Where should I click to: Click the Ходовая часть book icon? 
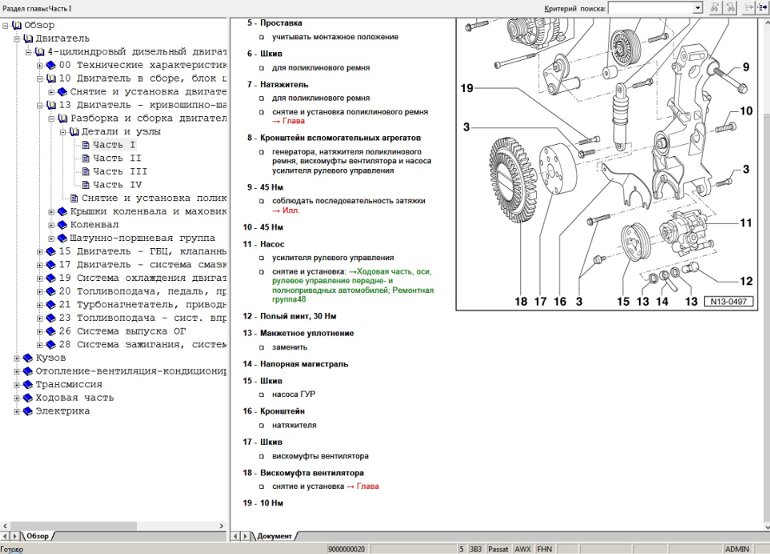coord(28,398)
